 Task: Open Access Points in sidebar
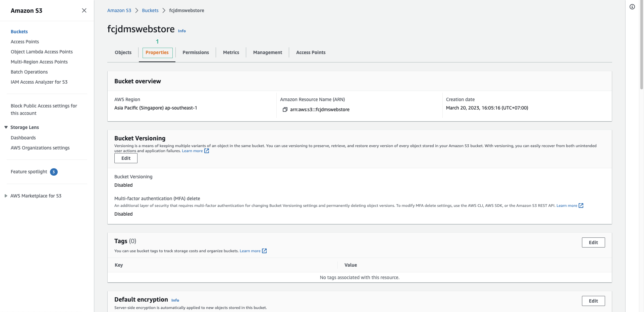point(25,42)
